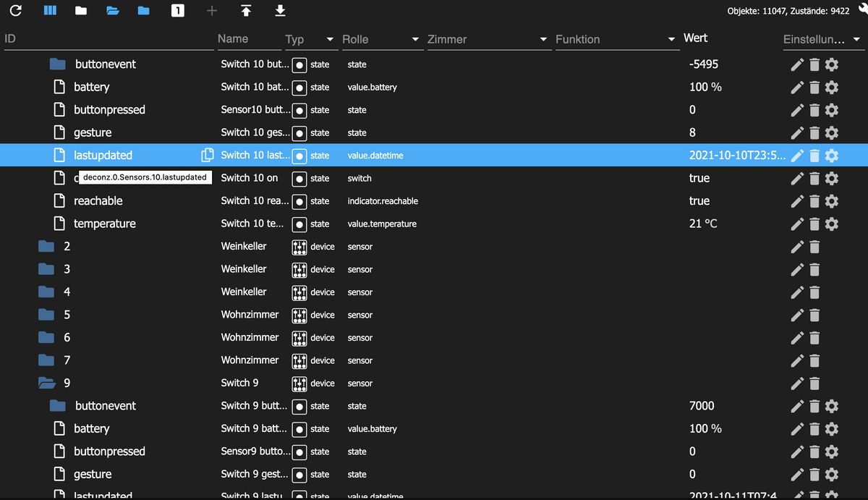Viewport: 868px width, 500px height.
Task: Open settings gear for Sensor10 buttonpressed
Action: (x=832, y=110)
